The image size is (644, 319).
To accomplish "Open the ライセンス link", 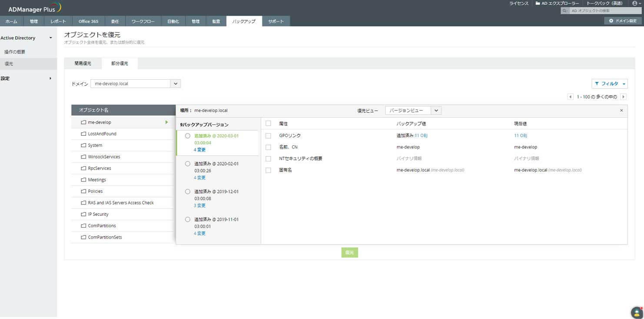I will point(519,3).
